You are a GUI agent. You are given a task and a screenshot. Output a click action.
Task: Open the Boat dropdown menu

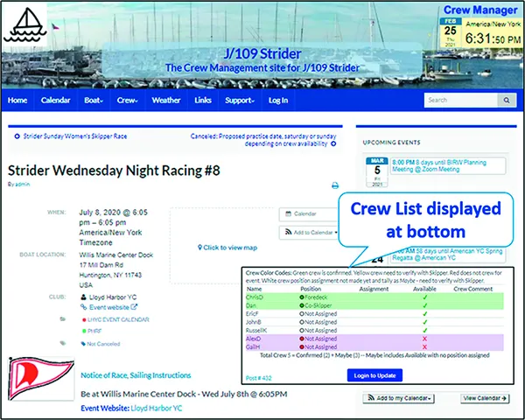(93, 101)
